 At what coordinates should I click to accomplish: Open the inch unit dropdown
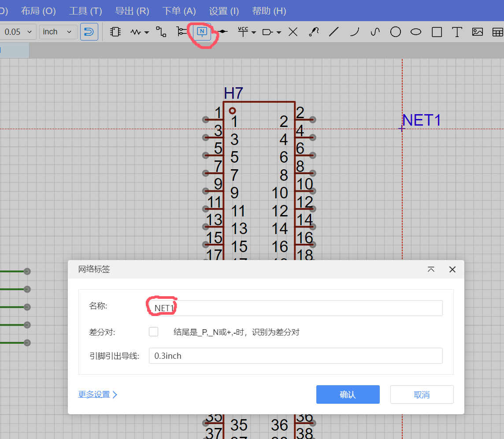coord(58,32)
